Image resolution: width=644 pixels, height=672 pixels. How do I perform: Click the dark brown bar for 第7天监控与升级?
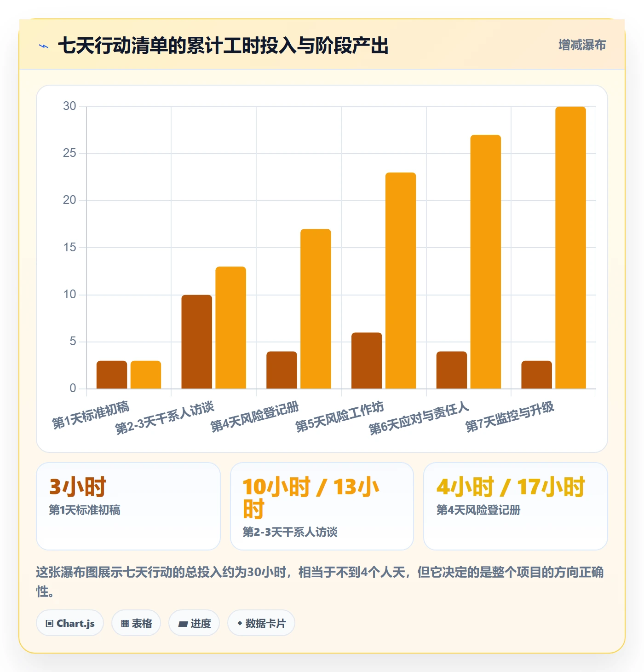[536, 375]
